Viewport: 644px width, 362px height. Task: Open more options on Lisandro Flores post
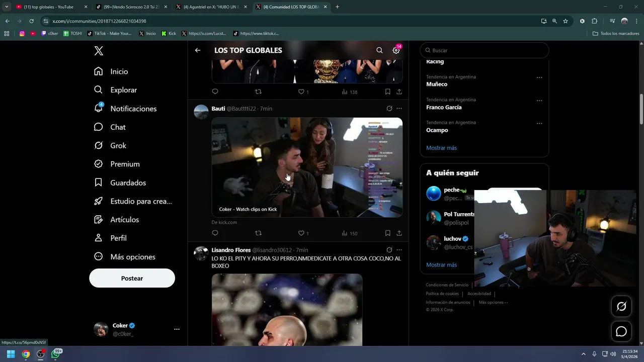(399, 250)
